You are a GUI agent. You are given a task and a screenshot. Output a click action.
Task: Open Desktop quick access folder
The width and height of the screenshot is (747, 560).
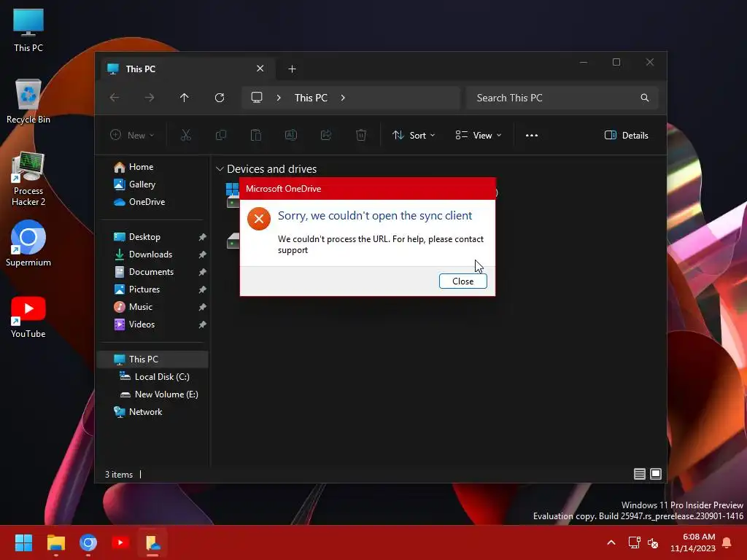(144, 237)
